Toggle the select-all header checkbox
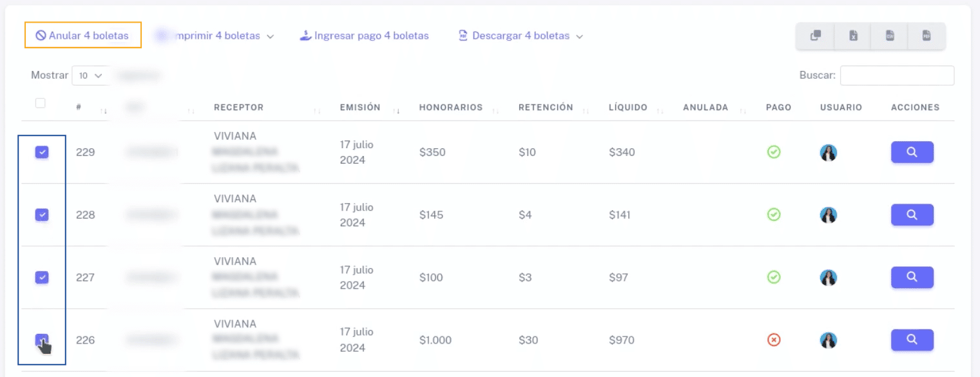This screenshot has height=377, width=980. 40,103
